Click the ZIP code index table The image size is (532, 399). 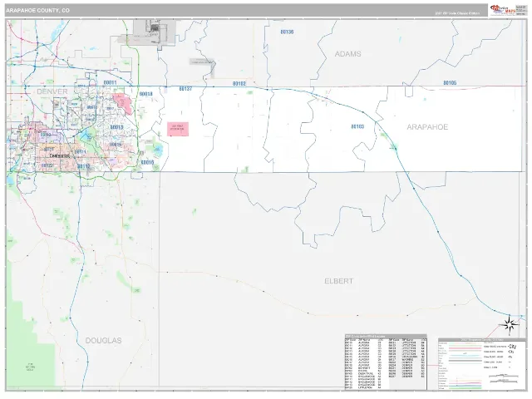[386, 362]
